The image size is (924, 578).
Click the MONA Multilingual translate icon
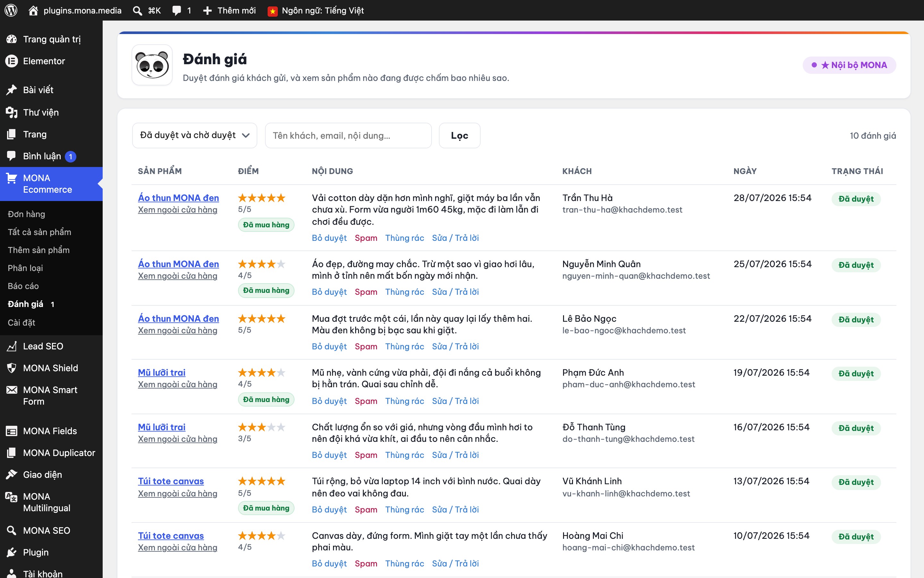coord(12,497)
